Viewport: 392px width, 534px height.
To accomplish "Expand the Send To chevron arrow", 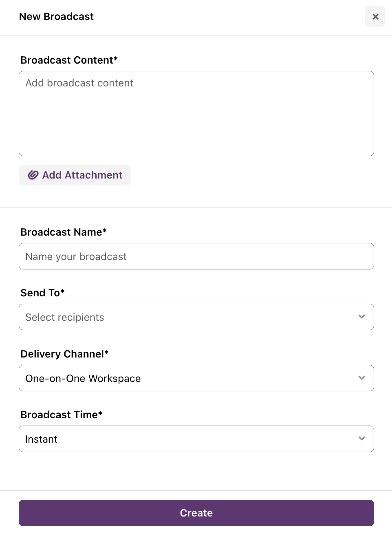I will point(362,317).
